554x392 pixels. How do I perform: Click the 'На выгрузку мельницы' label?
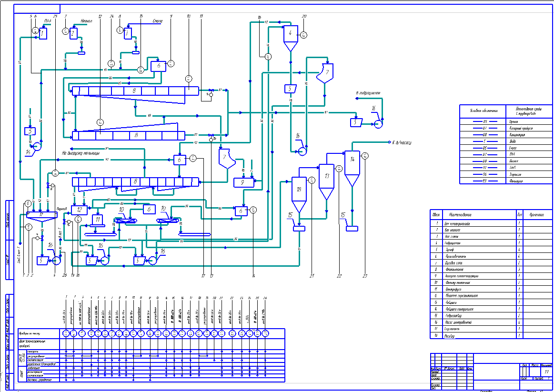pyautogui.click(x=81, y=153)
